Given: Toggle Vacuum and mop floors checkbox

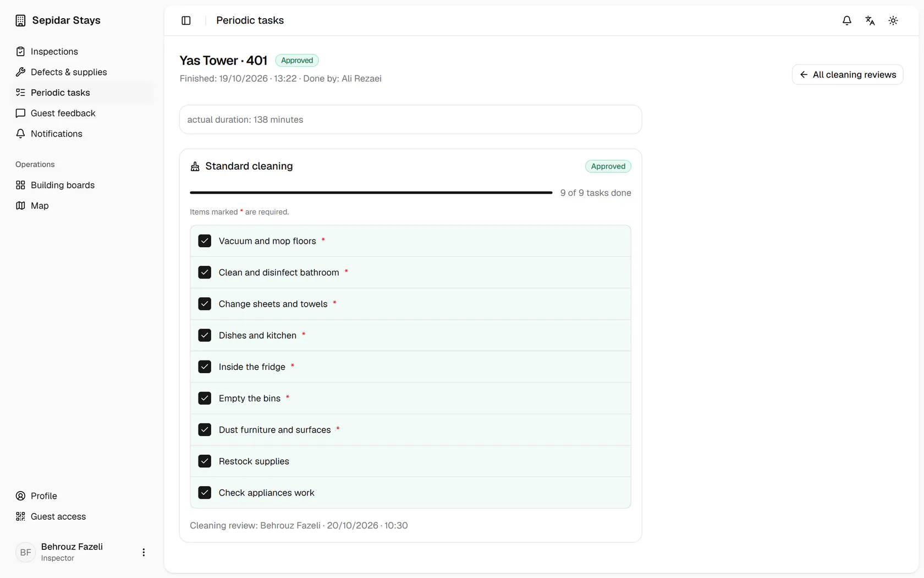Looking at the screenshot, I should tap(205, 241).
